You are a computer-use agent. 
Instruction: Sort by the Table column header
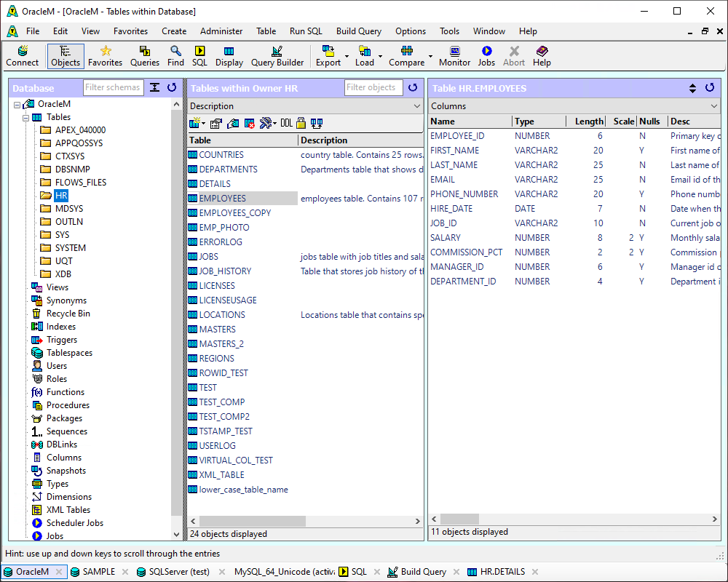click(242, 140)
